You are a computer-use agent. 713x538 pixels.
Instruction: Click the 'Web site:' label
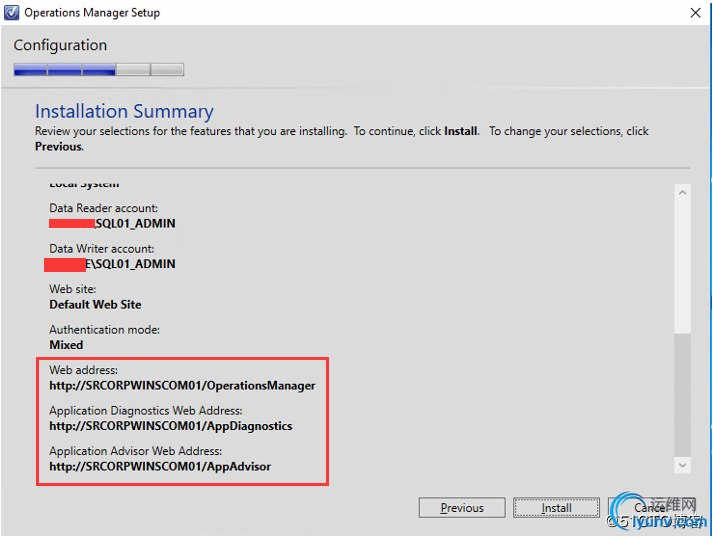[72, 289]
